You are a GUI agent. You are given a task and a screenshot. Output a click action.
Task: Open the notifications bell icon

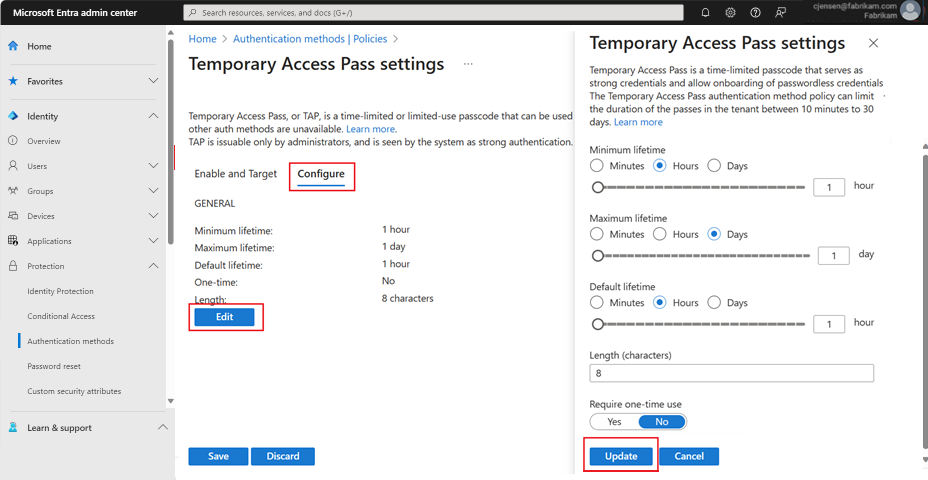[705, 13]
